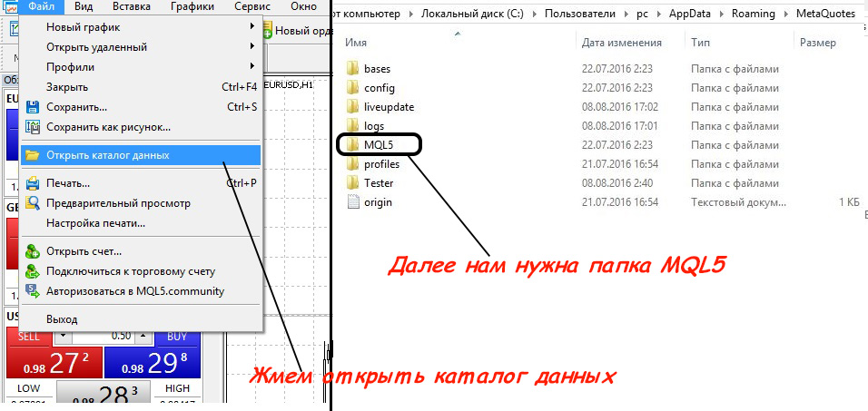Click Авторизоваться в MQL5.community icon
This screenshot has height=411, width=868.
coord(33,291)
